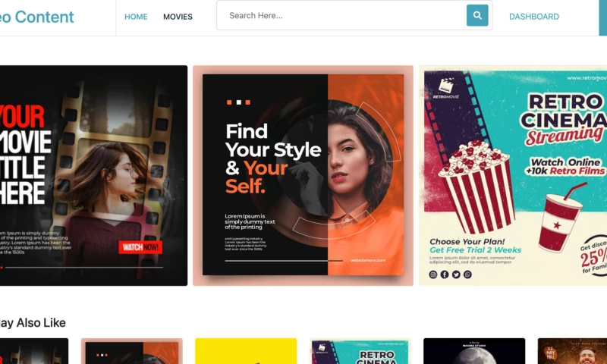607x364 pixels.
Task: Click the Video Content site logo
Action: point(36,17)
